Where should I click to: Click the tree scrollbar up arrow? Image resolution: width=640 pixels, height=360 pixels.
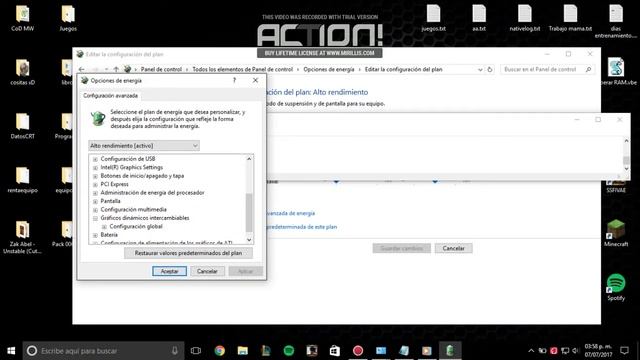pyautogui.click(x=249, y=159)
